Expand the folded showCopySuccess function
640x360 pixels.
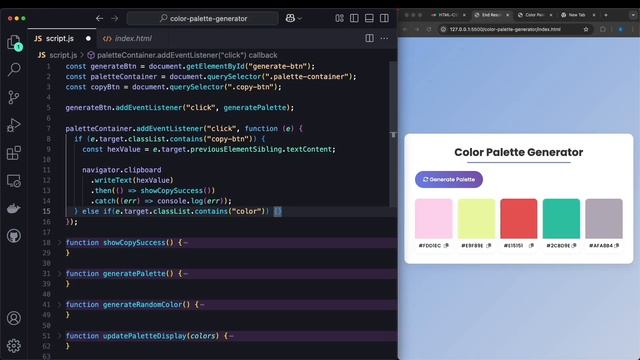(59, 243)
